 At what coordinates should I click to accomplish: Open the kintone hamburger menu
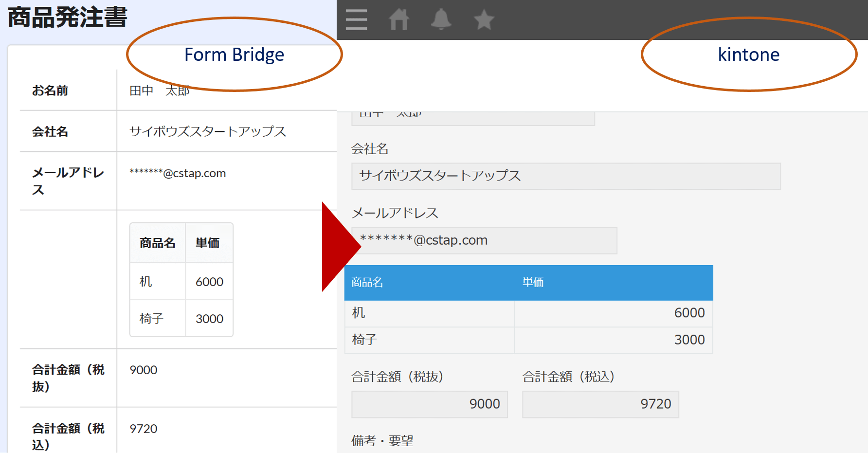(356, 20)
